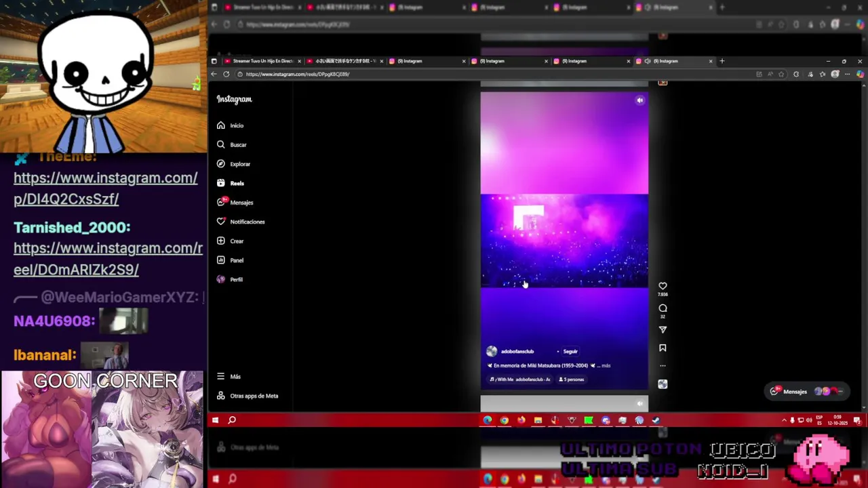The width and height of the screenshot is (868, 488).
Task: Open floating Mensajes three dots options
Action: tap(840, 391)
